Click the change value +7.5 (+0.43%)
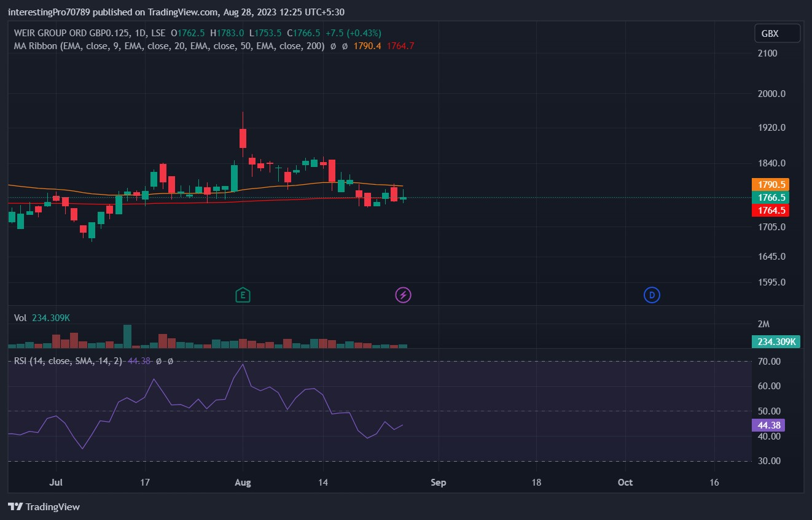This screenshot has height=520, width=812. [x=353, y=33]
